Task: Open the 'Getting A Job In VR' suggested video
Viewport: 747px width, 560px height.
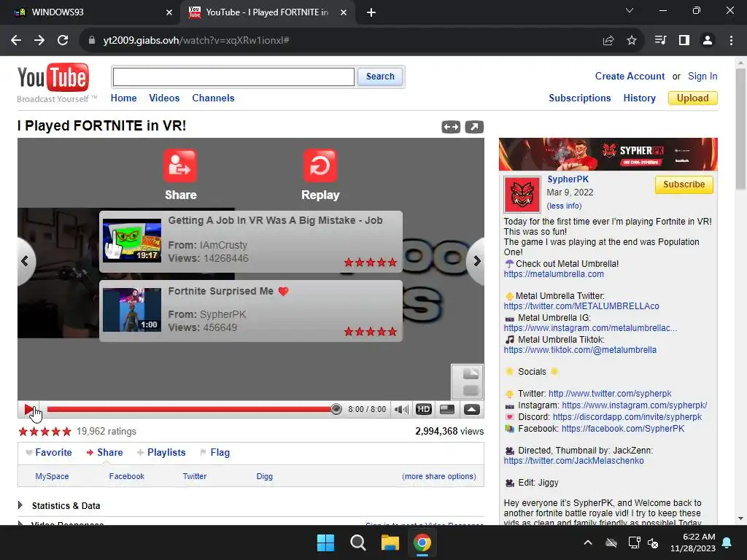Action: (x=251, y=241)
